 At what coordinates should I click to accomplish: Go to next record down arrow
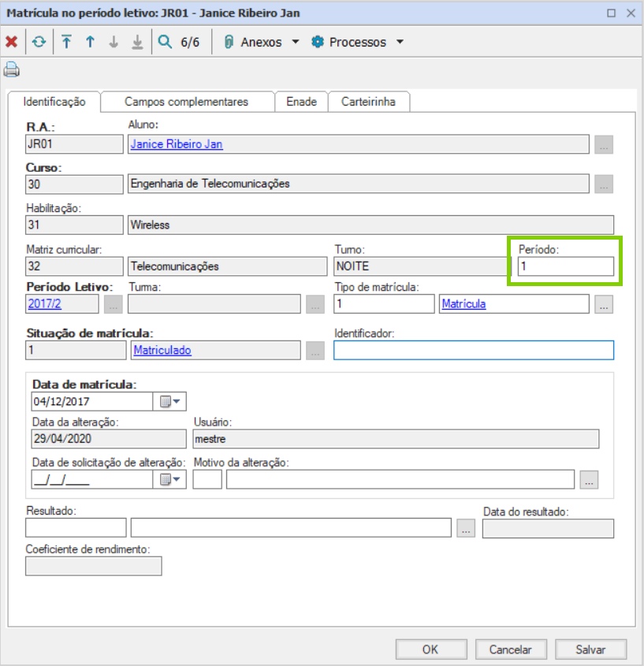[x=114, y=42]
